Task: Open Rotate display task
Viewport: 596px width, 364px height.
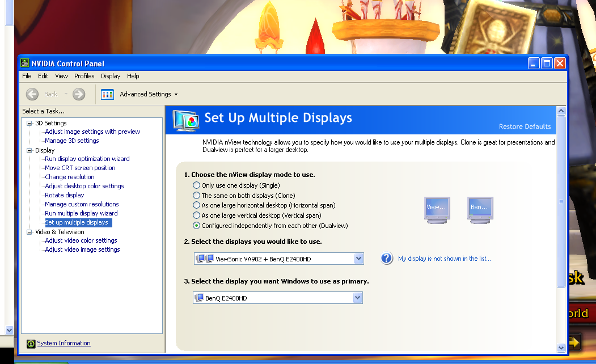Action: click(64, 195)
